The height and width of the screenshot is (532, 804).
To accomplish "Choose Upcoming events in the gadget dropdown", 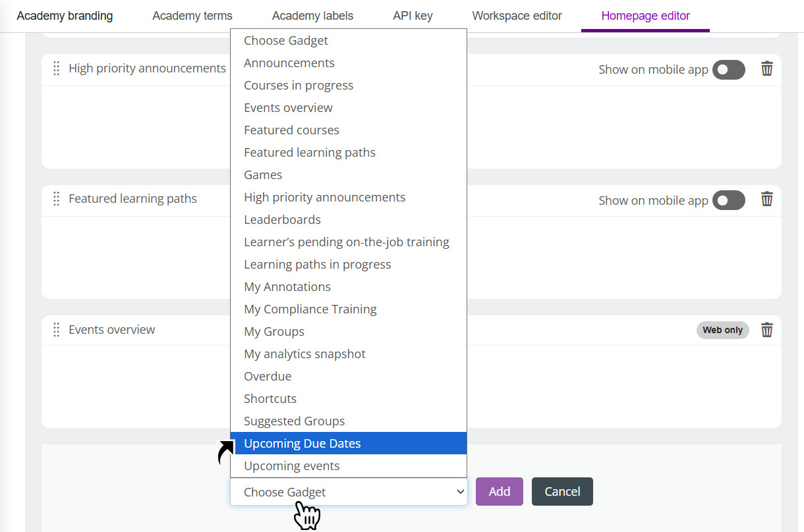I will point(291,465).
